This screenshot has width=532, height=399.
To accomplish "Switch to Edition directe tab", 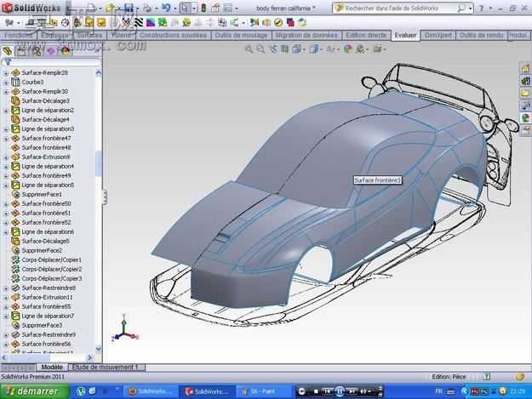I will [x=366, y=35].
